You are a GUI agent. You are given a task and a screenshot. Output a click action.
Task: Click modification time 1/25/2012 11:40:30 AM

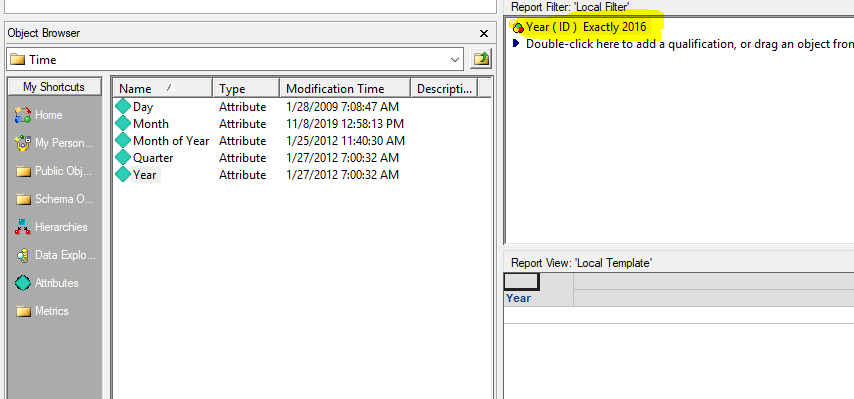pyautogui.click(x=345, y=140)
